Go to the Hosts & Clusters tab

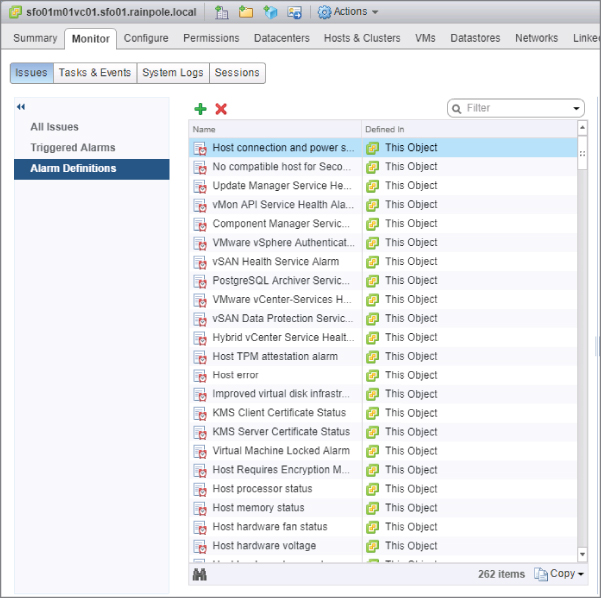362,38
